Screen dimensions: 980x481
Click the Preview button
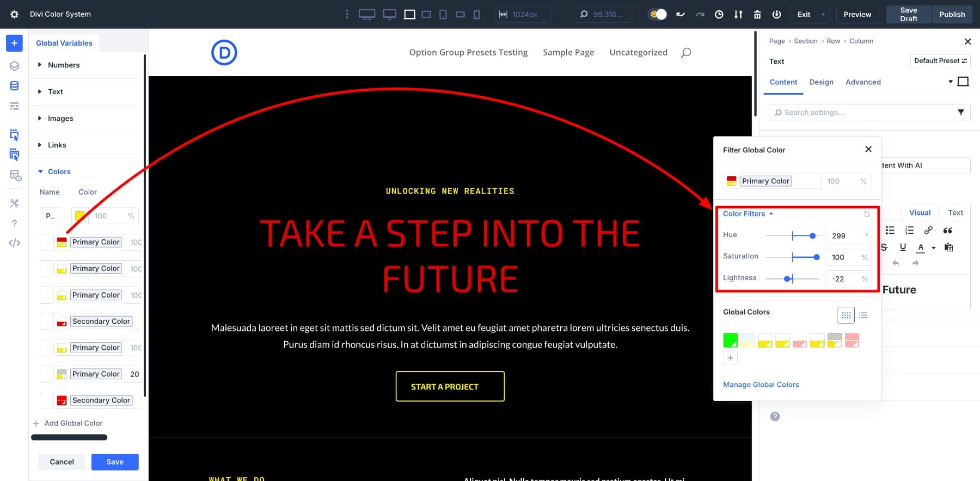pyautogui.click(x=857, y=14)
